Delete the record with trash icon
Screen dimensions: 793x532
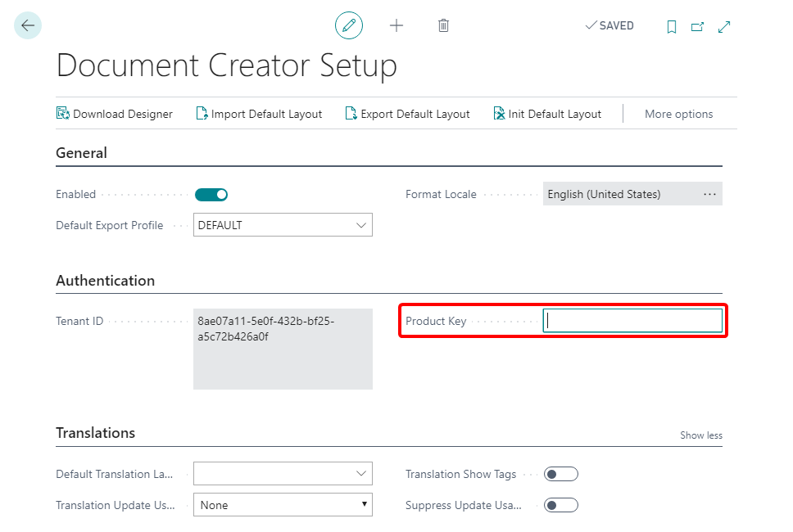[x=443, y=25]
